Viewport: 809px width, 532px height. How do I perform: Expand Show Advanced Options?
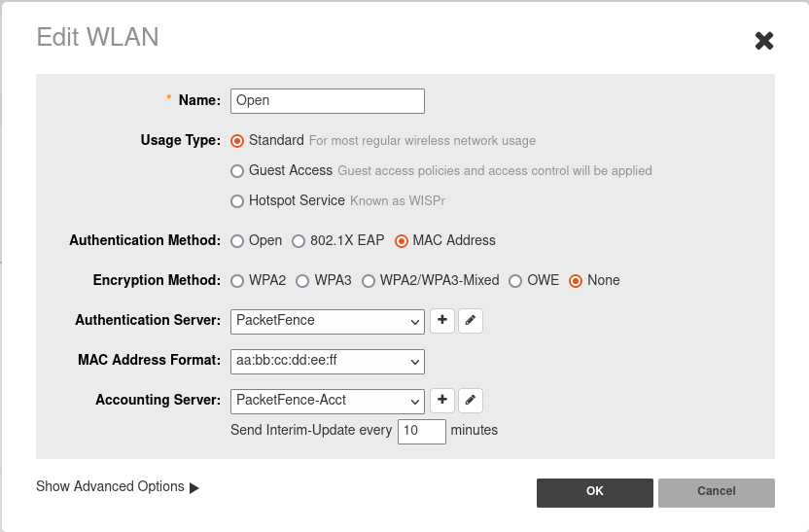click(118, 487)
